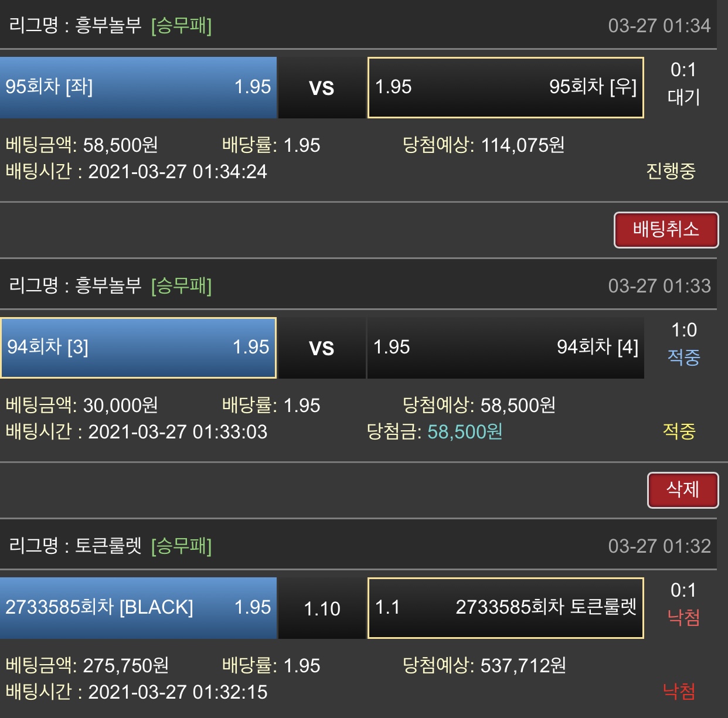Screen dimensions: 728x718
Task: Click the red 배팅취소 button
Action: (x=666, y=230)
